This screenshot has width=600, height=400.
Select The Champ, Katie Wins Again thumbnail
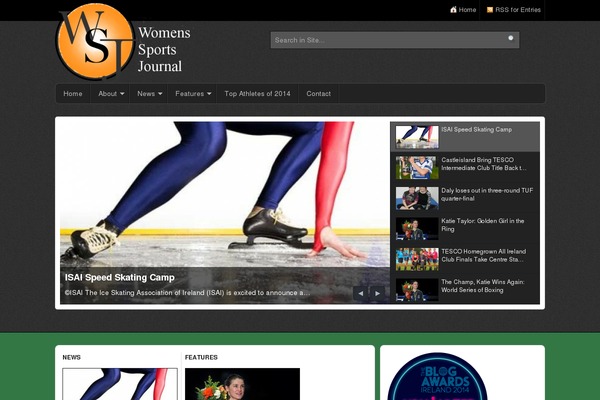point(417,290)
